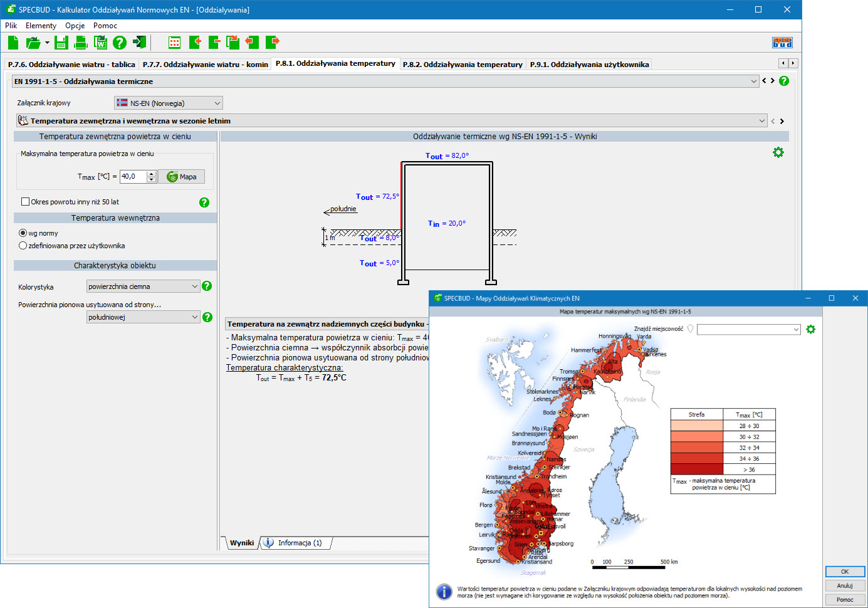Image resolution: width=868 pixels, height=608 pixels.
Task: Open settings gear above the results diagram
Action: click(x=778, y=153)
